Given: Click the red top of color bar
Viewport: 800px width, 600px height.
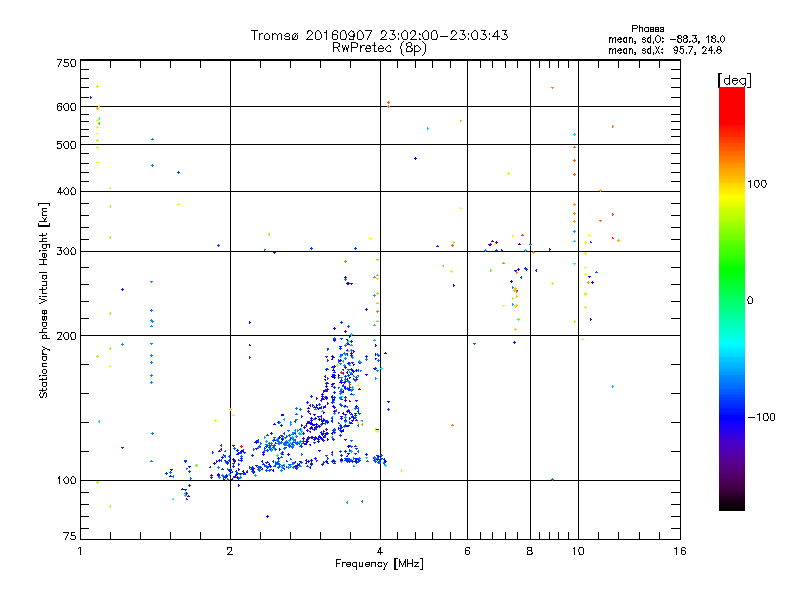Looking at the screenshot, I should tap(732, 102).
